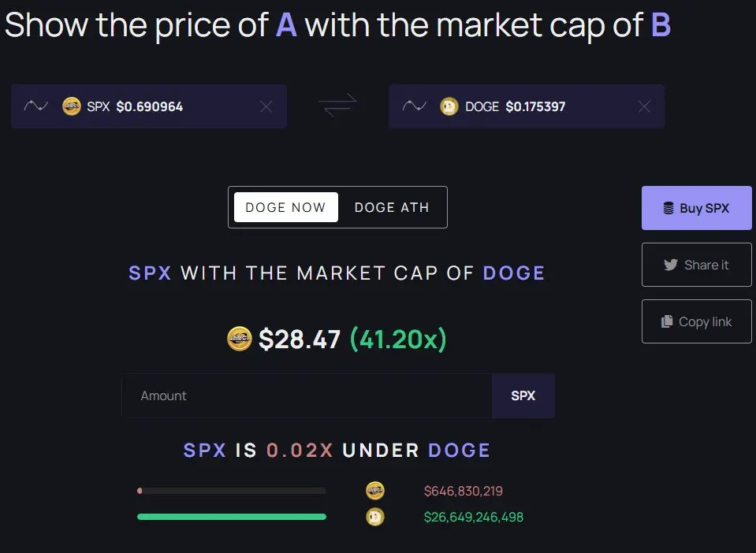The image size is (756, 553).
Task: Select the DOGE NOW toggle option
Action: tap(285, 207)
